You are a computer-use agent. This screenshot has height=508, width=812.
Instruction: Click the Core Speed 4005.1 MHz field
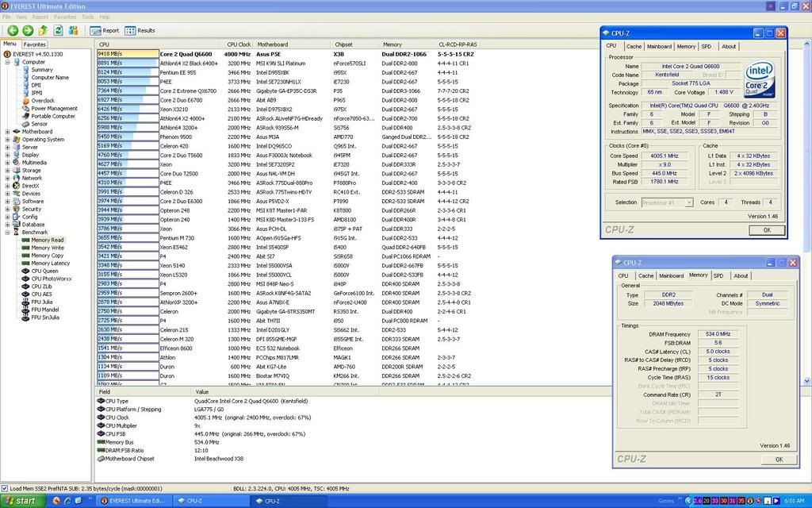coord(665,156)
